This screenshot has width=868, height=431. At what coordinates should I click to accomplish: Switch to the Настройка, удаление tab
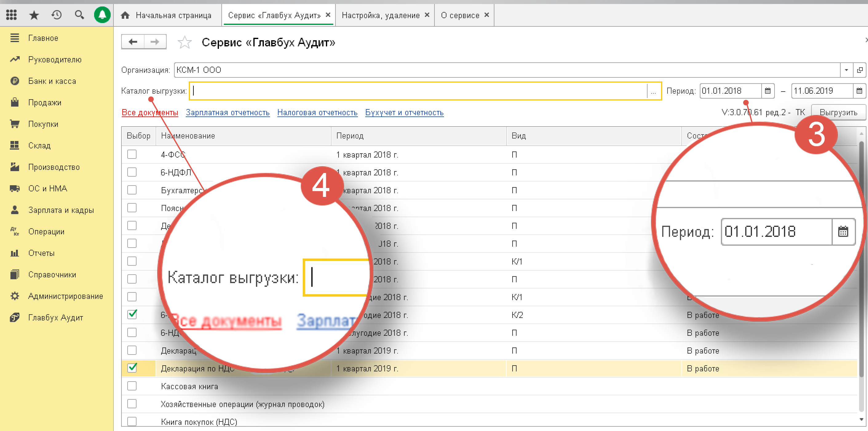(380, 15)
